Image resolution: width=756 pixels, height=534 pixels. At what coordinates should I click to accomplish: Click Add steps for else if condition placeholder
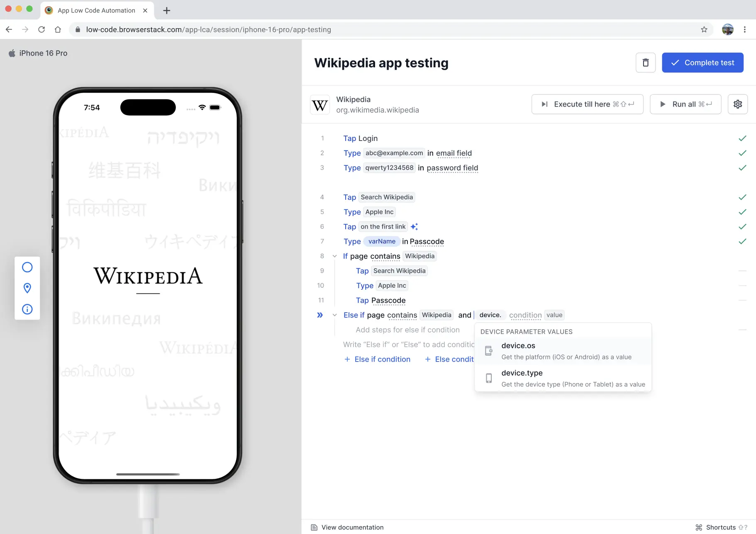pos(407,330)
